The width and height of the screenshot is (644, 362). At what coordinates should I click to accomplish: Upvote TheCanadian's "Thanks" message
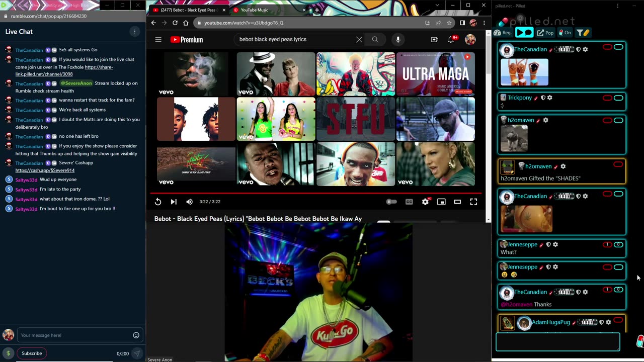tap(618, 290)
